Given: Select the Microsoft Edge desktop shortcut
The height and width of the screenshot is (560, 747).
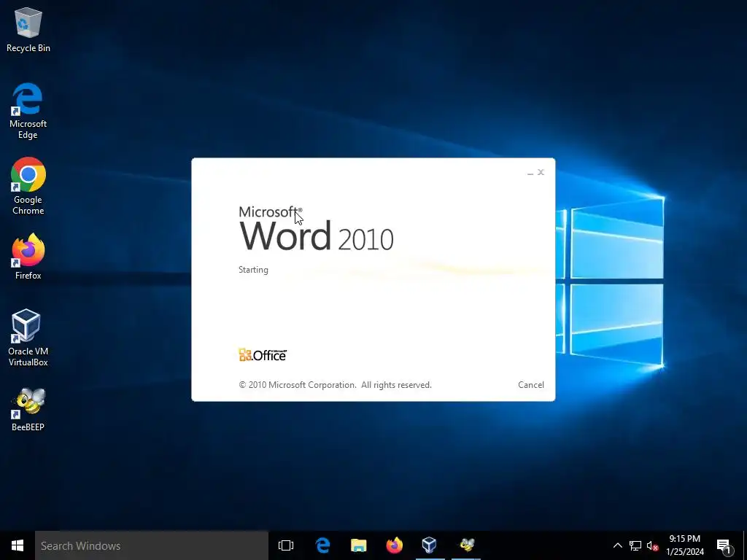Looking at the screenshot, I should (28, 111).
